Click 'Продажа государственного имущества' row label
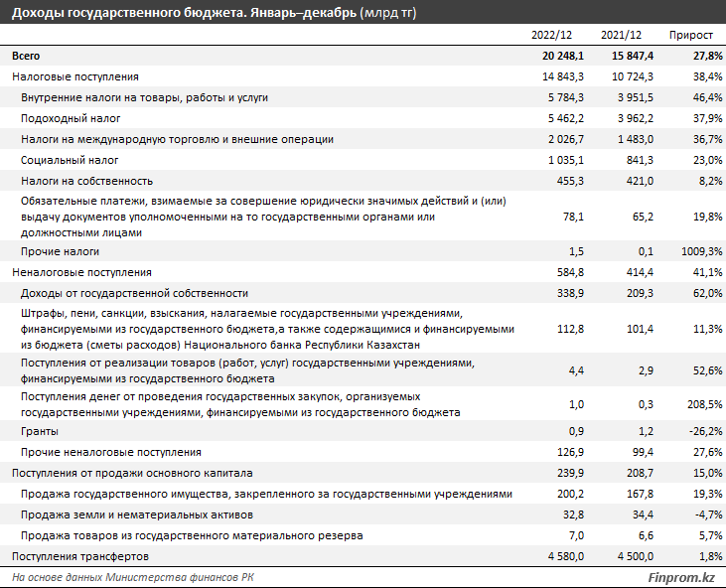This screenshot has height=588, width=726. pos(267,494)
